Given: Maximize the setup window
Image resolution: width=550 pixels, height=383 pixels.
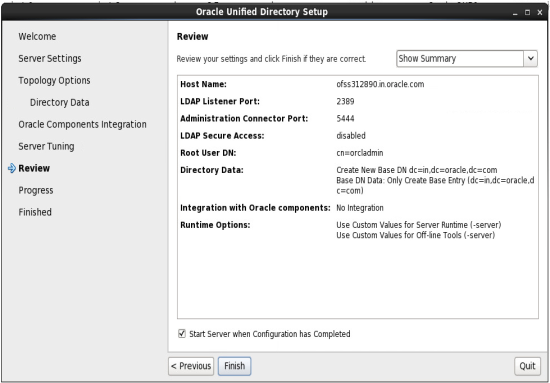Looking at the screenshot, I should coord(527,12).
